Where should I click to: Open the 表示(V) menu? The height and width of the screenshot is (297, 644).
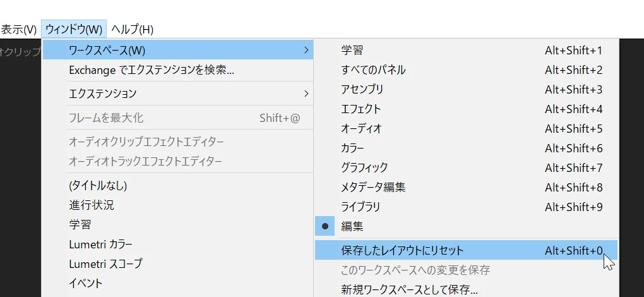point(19,30)
